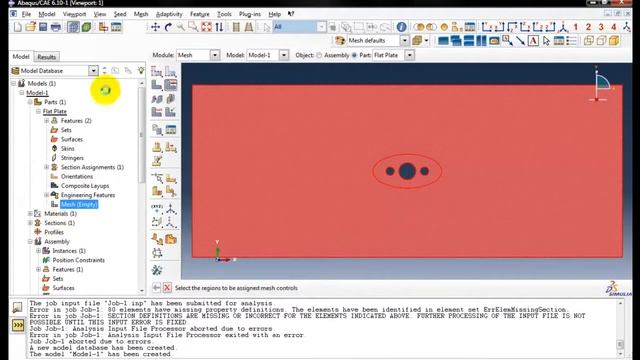Select the Magnify View tool
This screenshot has width=640, height=360.
pos(180,27)
